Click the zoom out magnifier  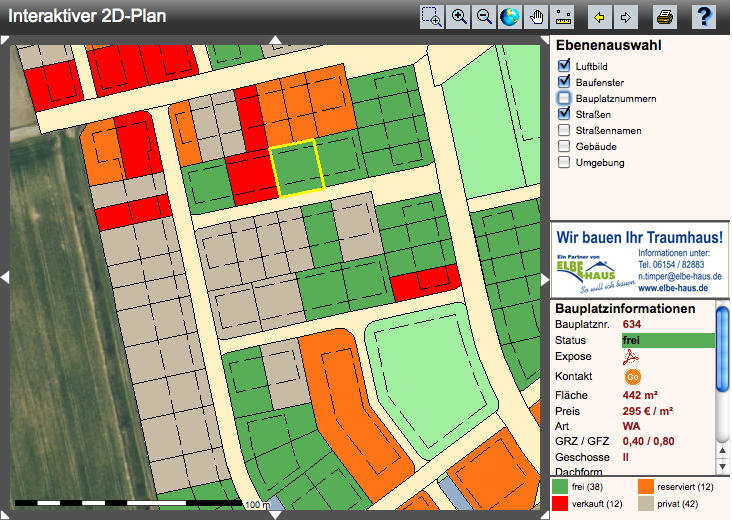point(484,17)
